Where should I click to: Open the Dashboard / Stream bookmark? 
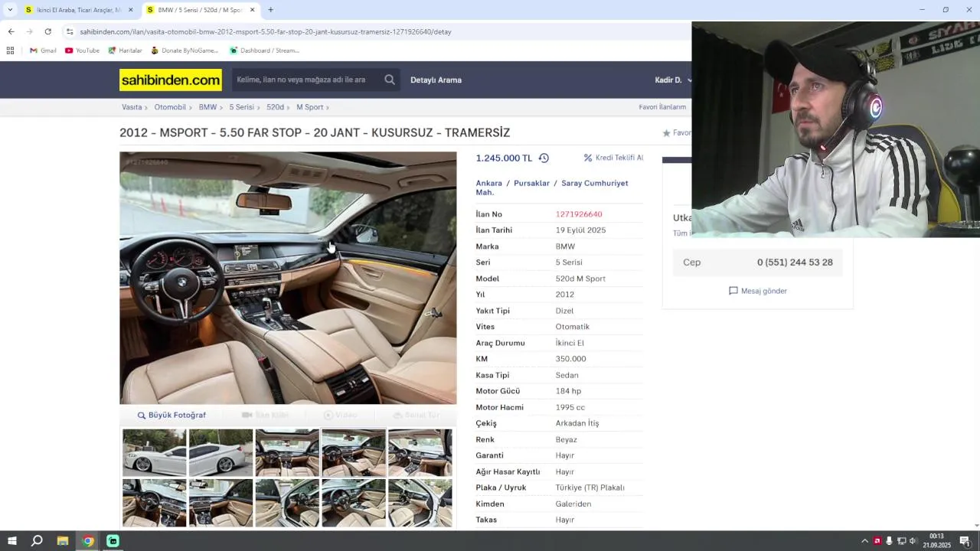click(264, 51)
